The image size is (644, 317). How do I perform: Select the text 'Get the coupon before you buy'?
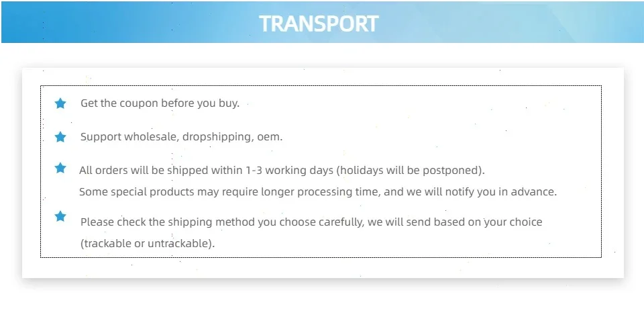[x=160, y=103]
